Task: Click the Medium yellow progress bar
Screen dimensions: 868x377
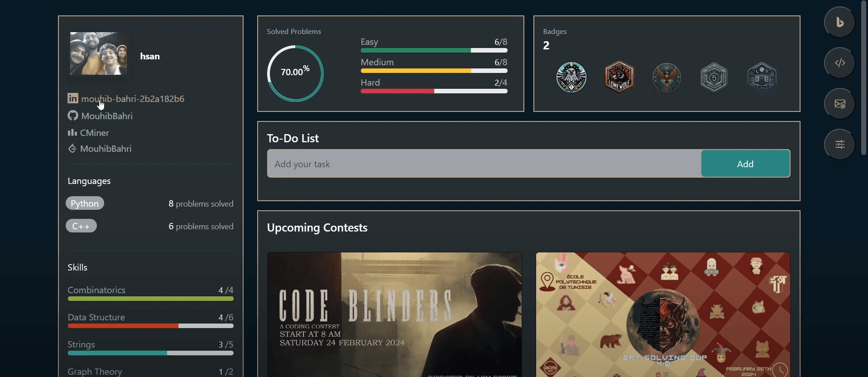Action: click(434, 71)
